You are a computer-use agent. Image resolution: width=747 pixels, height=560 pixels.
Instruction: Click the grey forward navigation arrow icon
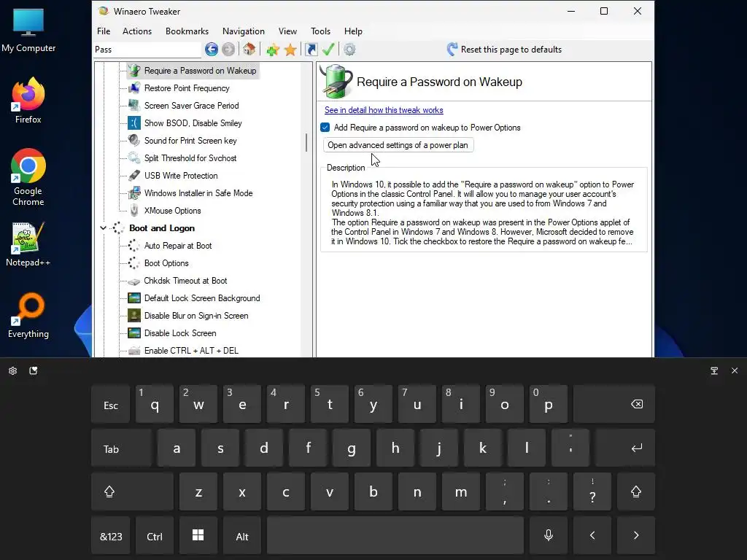point(228,49)
